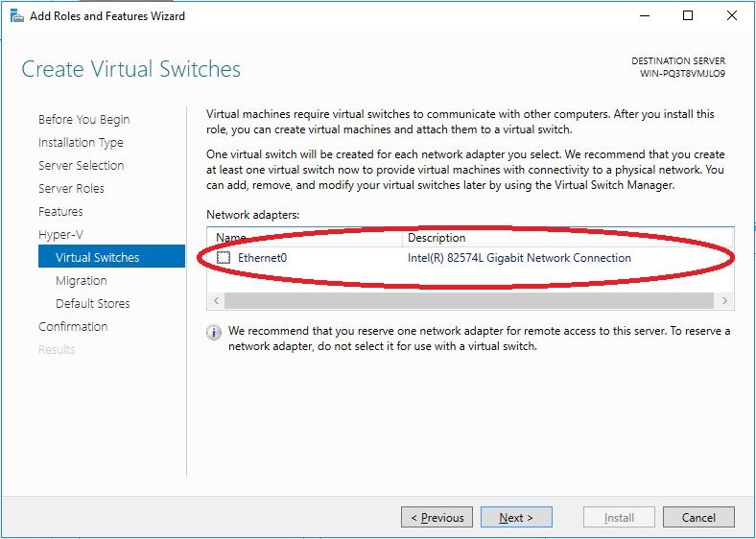756x539 pixels.
Task: Open the Default Stores sub-step
Action: 93,304
